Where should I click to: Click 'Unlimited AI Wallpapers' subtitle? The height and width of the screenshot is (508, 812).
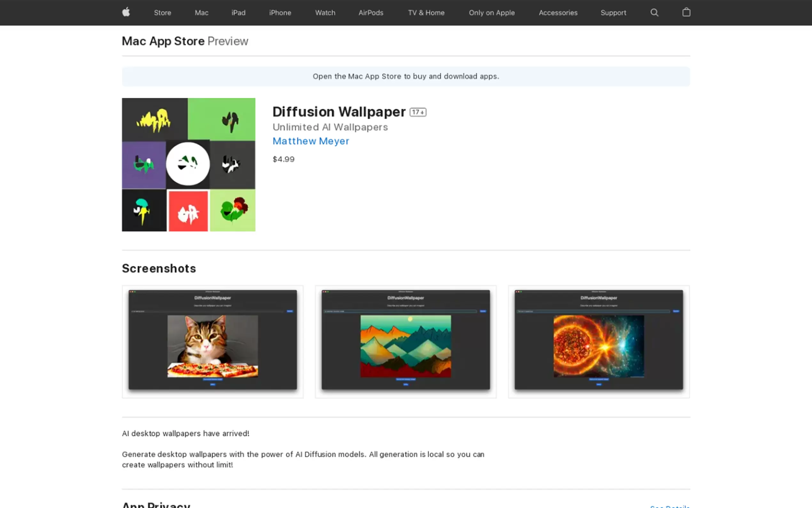coord(330,127)
